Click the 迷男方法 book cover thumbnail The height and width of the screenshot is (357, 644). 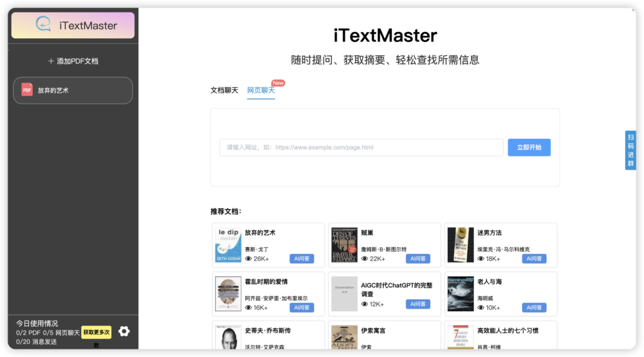click(460, 245)
